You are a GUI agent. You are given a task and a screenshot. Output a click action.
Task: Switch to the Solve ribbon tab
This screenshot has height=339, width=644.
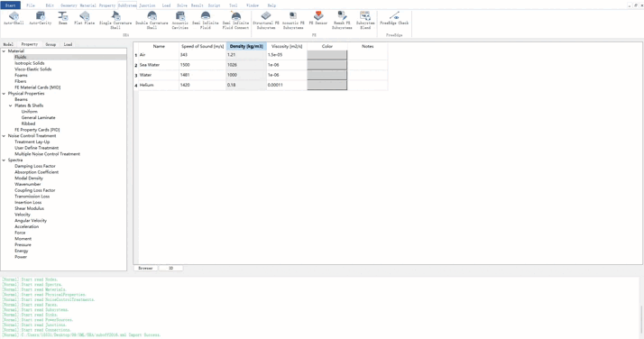182,5
